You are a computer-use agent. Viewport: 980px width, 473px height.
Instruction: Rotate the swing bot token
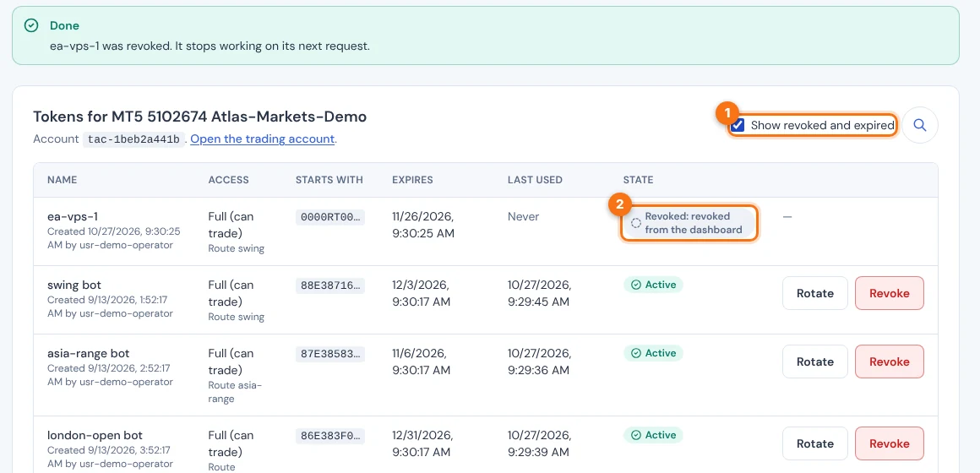815,293
